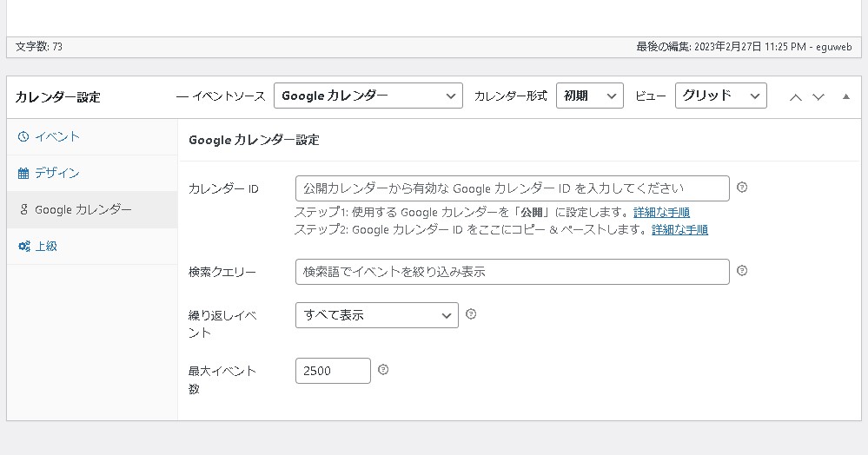Click help icon next to 最大イベント数 field
This screenshot has width=868, height=455.
[383, 370]
